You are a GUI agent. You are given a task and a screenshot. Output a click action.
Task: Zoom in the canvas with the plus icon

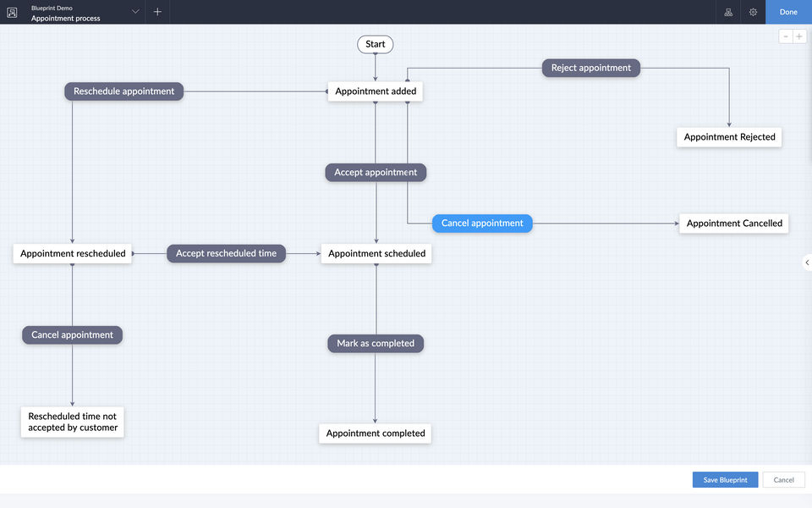point(799,36)
